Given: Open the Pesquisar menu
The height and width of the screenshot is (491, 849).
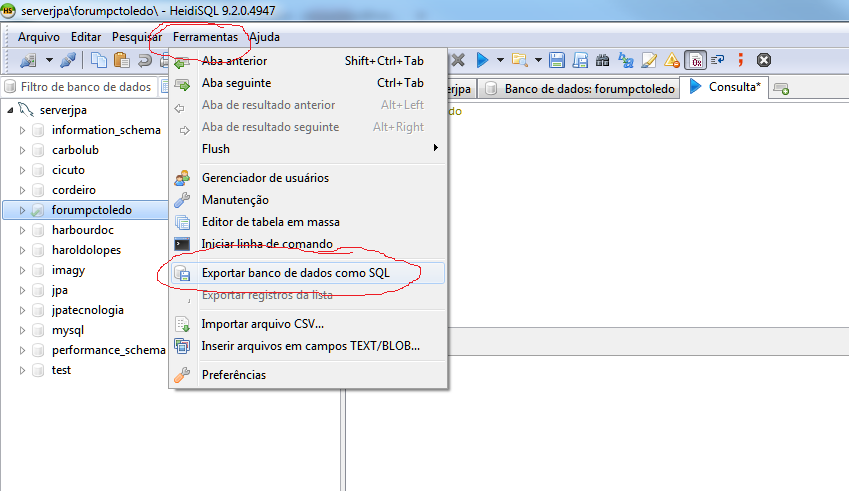Looking at the screenshot, I should point(137,37).
